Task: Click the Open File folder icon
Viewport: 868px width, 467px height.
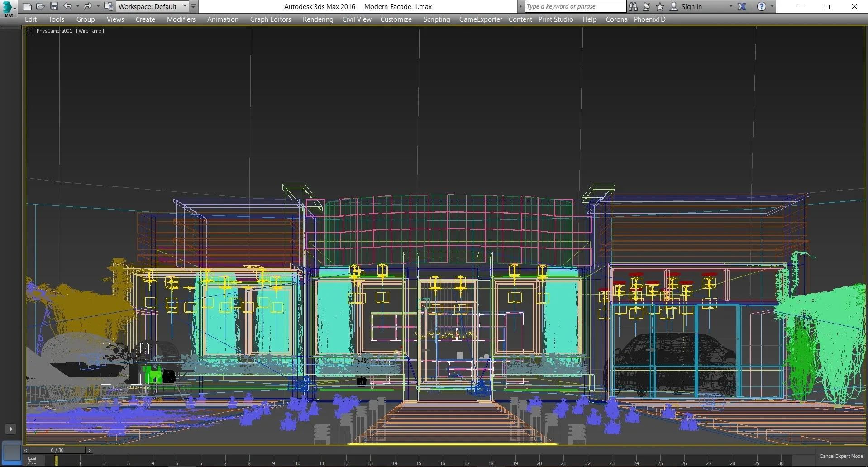Action: (x=41, y=6)
